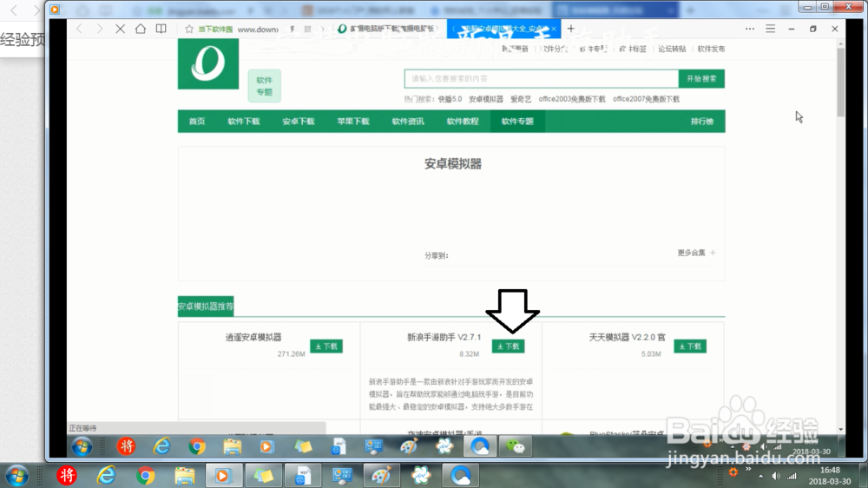
Task: Focus the www.down address bar
Action: [258, 30]
